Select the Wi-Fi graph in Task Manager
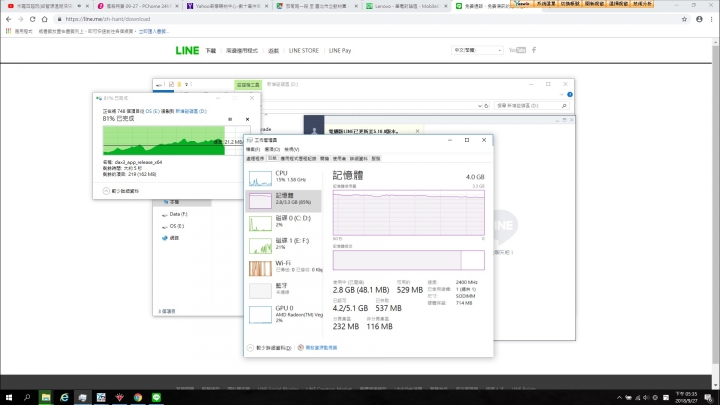720x405 pixels. 283,268
